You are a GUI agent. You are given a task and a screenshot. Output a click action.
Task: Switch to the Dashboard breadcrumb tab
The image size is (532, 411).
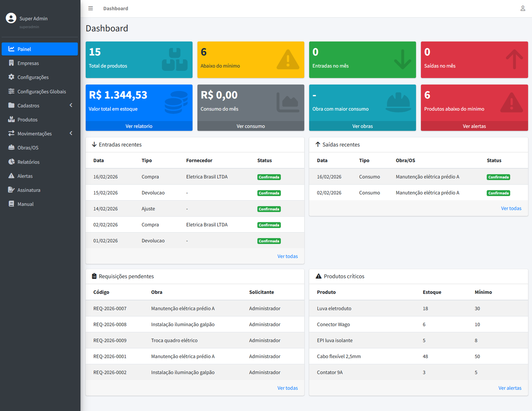(x=116, y=8)
